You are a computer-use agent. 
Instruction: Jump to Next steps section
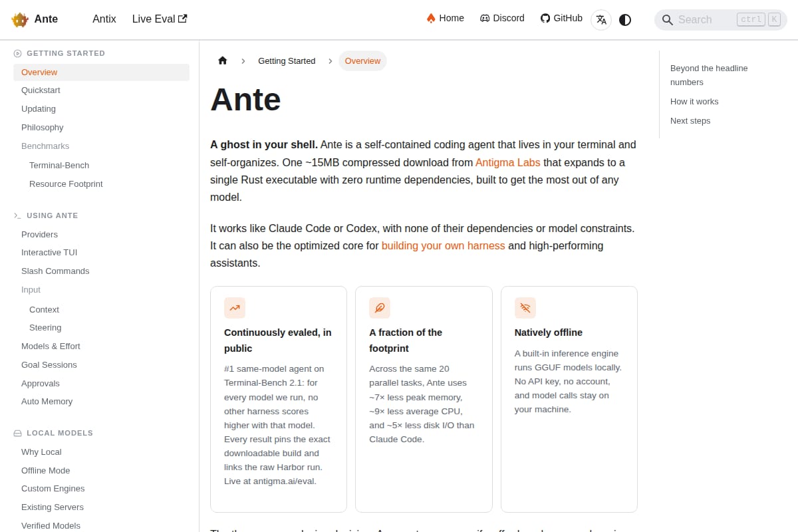pos(690,121)
